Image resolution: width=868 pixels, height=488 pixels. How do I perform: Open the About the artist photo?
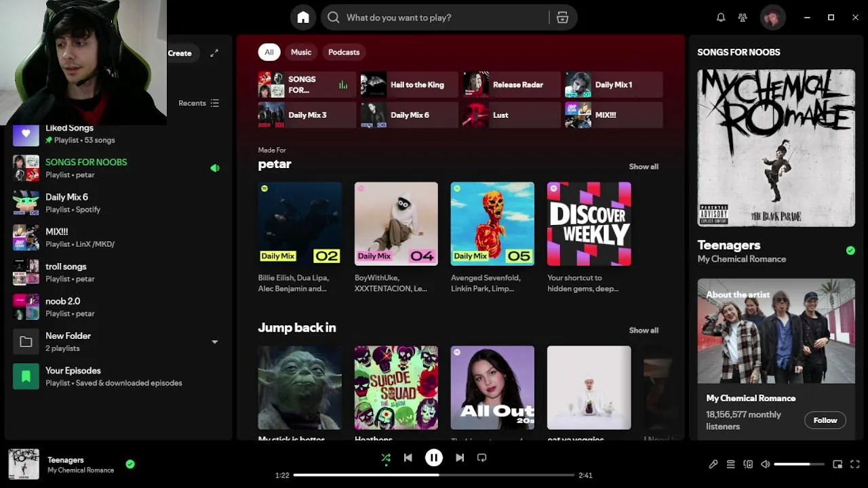776,331
